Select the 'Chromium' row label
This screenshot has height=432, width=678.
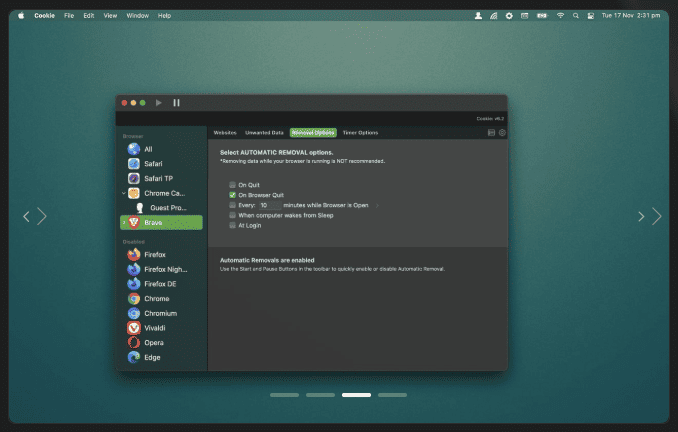pyautogui.click(x=160, y=314)
